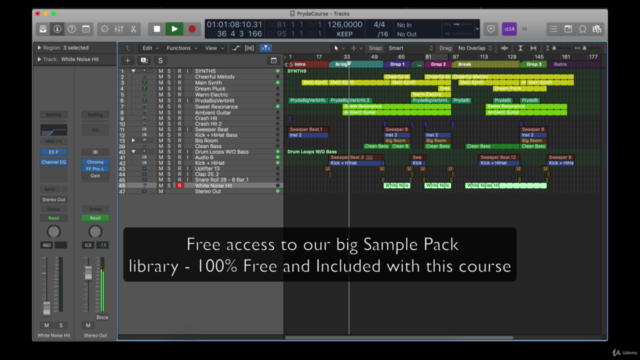The width and height of the screenshot is (640, 360).
Task: Open the Functions menu
Action: click(182, 48)
